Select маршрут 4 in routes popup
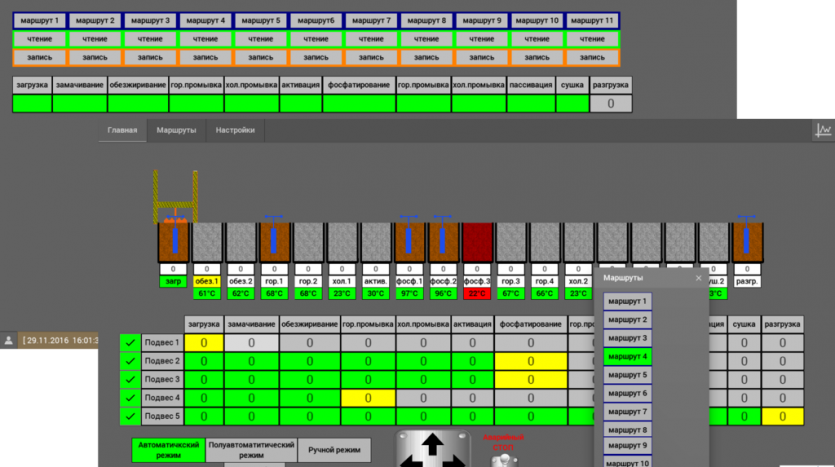Screen dimensions: 835x467 pos(628,357)
